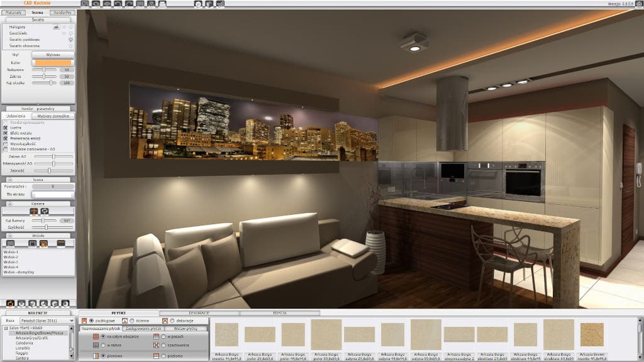644x362 pixels.
Task: Click the camera rotate icon in Kamera panel
Action: (45, 212)
